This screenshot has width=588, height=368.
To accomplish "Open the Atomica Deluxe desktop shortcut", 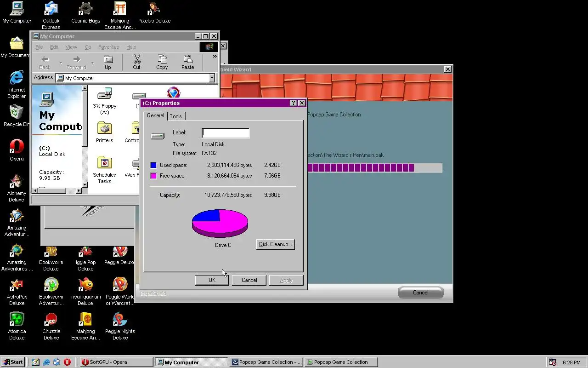I will tap(17, 326).
